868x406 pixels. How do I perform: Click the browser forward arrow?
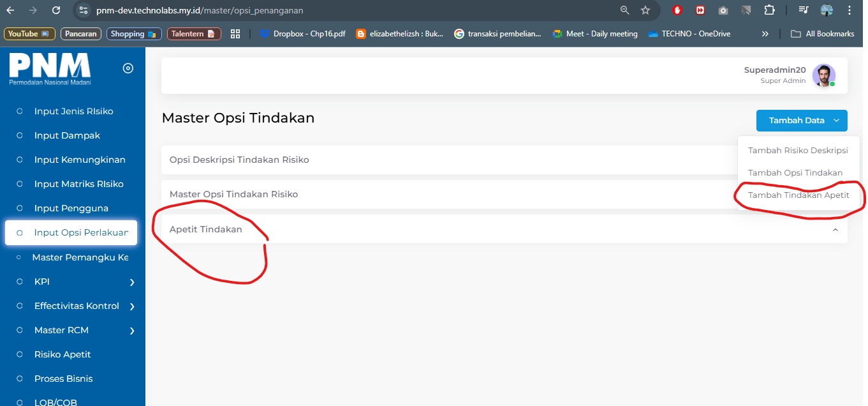(33, 10)
